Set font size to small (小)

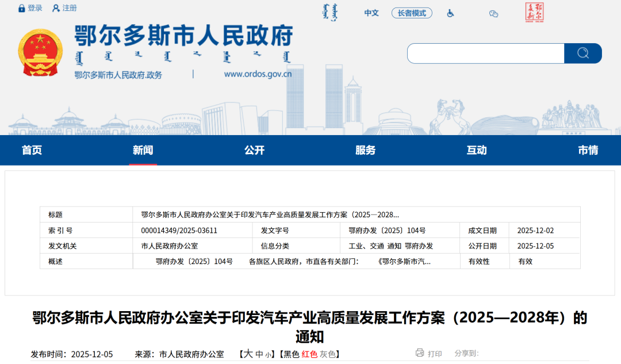[x=269, y=355]
